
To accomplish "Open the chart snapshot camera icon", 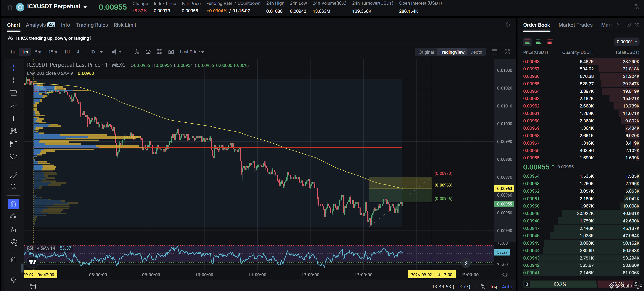I will point(171,52).
